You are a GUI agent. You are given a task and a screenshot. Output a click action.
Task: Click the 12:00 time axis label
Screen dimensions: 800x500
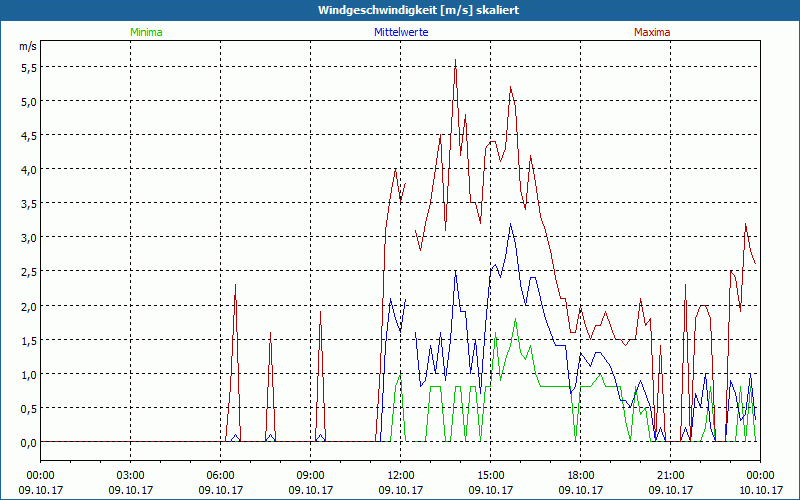(401, 476)
